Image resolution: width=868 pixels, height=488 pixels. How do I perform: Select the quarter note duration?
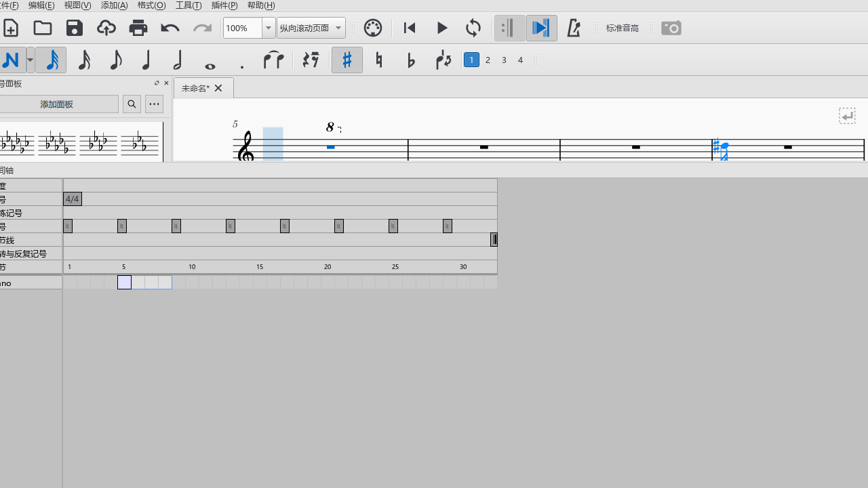pos(146,60)
